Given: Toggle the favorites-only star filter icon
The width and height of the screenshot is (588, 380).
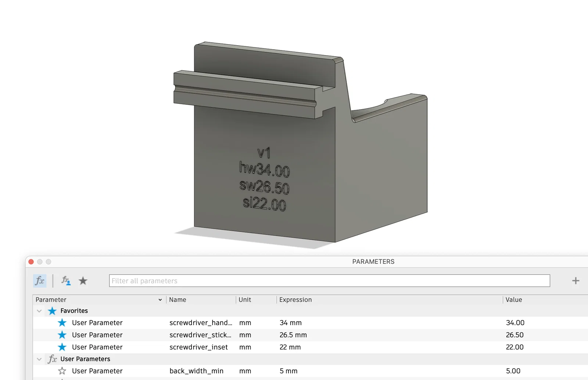Looking at the screenshot, I should tap(83, 281).
